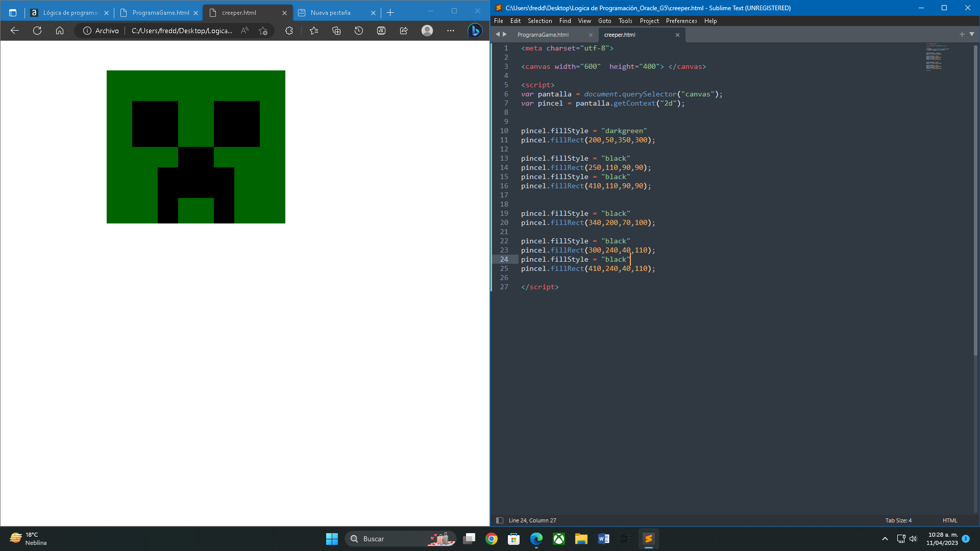Reload the creeper.html page in Edge
This screenshot has height=551, width=980.
click(x=37, y=31)
